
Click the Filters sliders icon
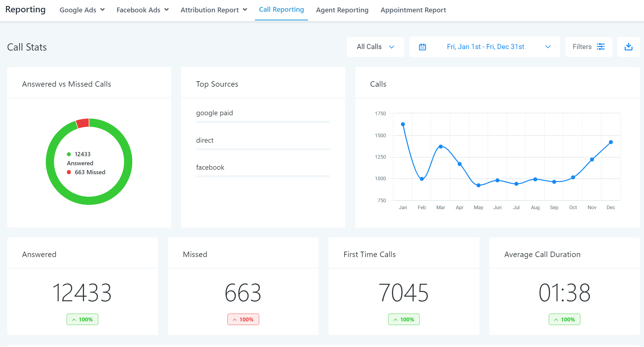601,47
